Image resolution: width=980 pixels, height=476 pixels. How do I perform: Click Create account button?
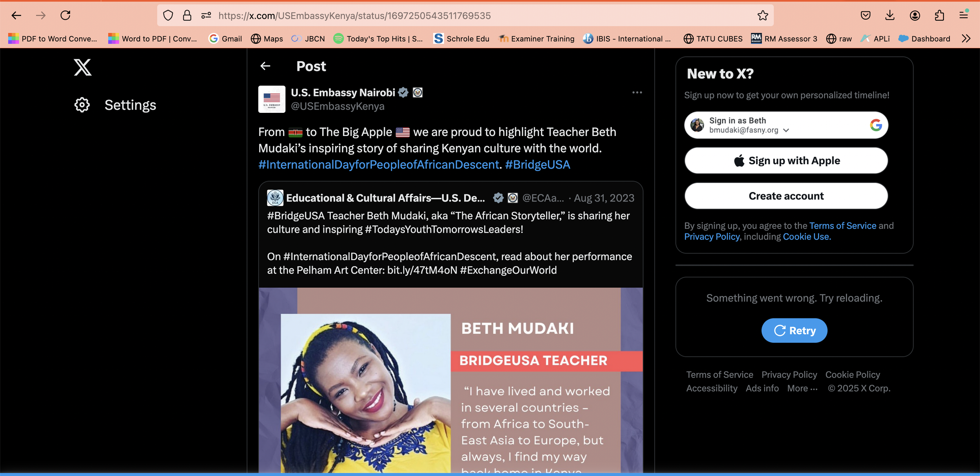coord(786,196)
